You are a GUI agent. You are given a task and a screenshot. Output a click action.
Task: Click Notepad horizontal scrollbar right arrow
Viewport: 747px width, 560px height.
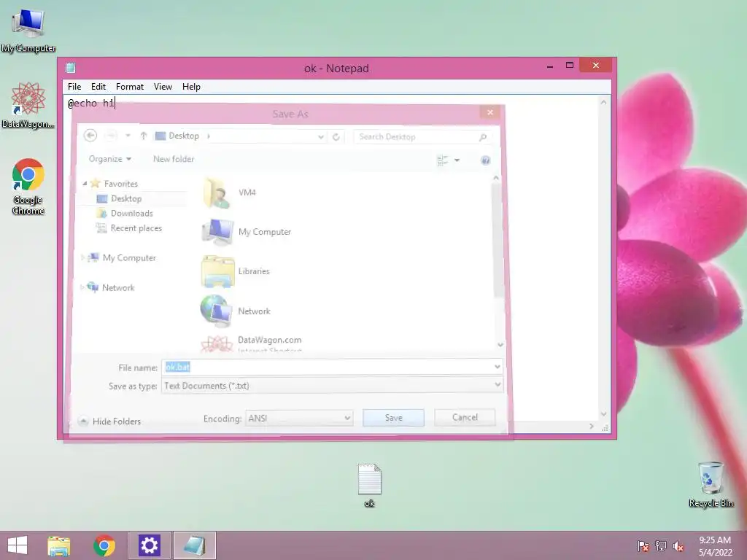[591, 426]
